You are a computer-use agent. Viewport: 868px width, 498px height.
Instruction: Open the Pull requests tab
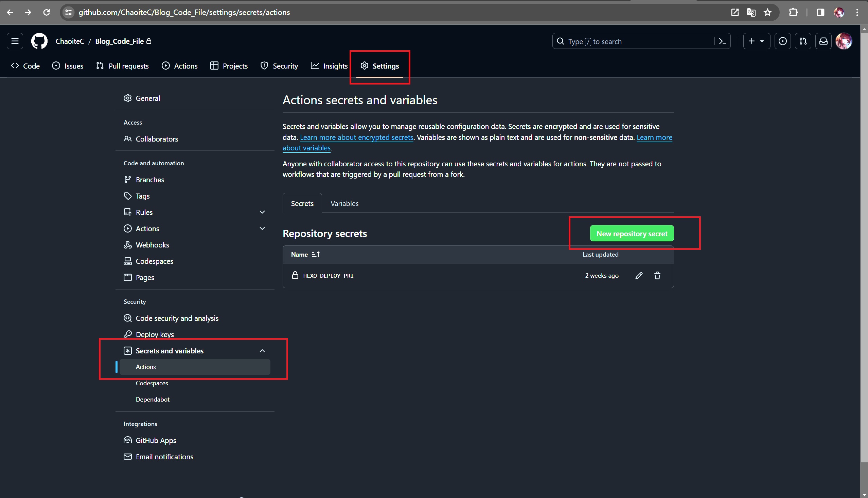pyautogui.click(x=123, y=66)
